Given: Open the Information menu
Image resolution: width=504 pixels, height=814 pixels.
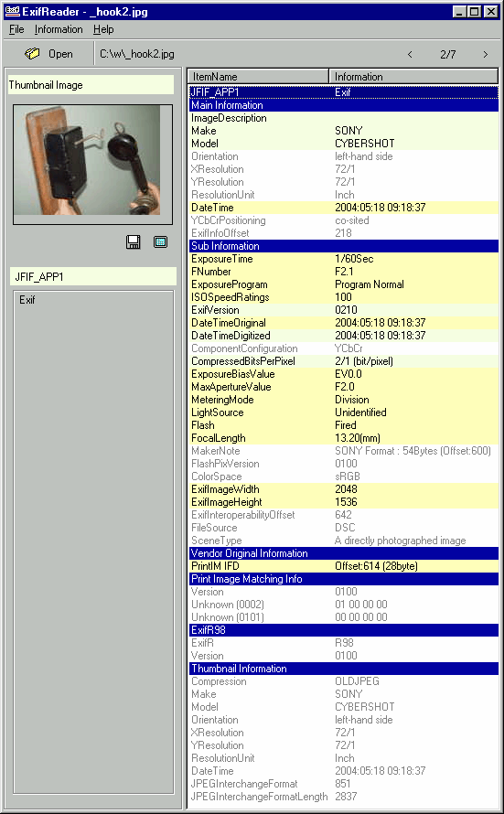Looking at the screenshot, I should pos(59,29).
